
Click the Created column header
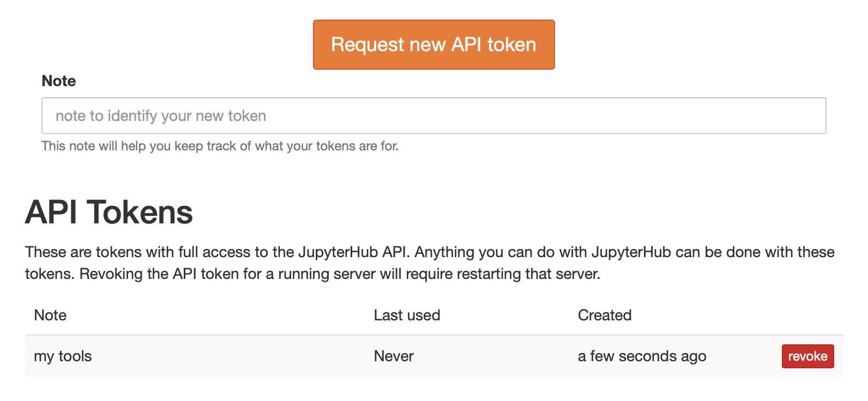(x=604, y=315)
